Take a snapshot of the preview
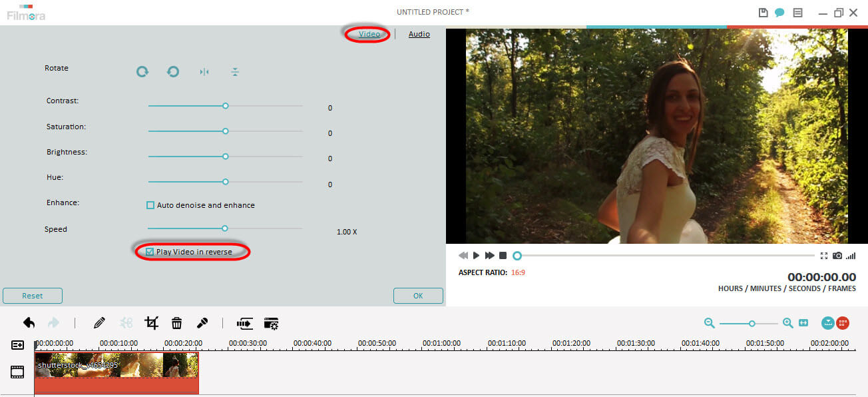The height and width of the screenshot is (397, 868). (837, 256)
